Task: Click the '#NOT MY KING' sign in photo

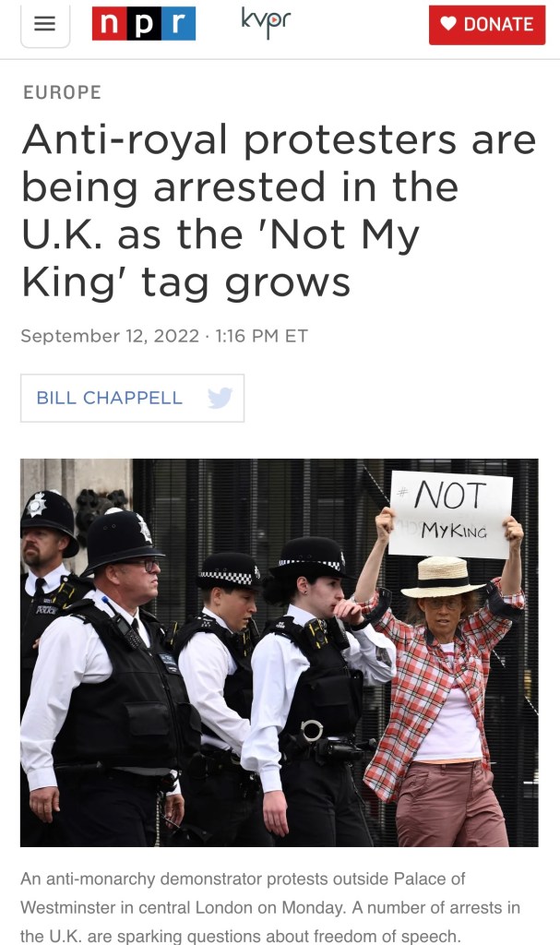Action: (x=450, y=514)
